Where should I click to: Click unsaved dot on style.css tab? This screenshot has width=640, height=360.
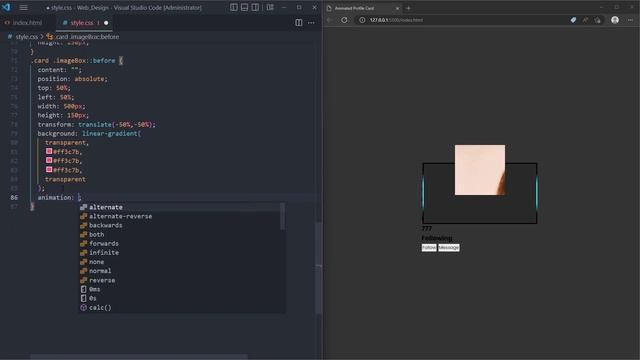pos(106,23)
